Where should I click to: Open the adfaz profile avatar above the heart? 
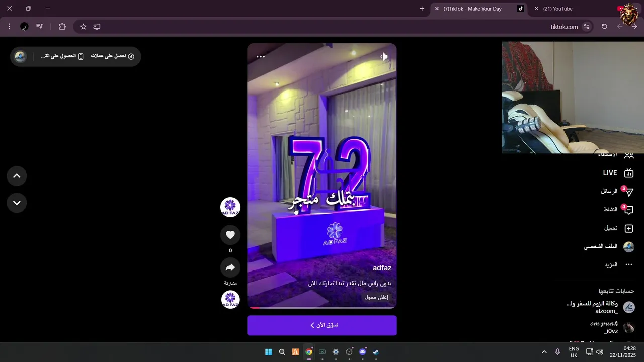point(230,207)
